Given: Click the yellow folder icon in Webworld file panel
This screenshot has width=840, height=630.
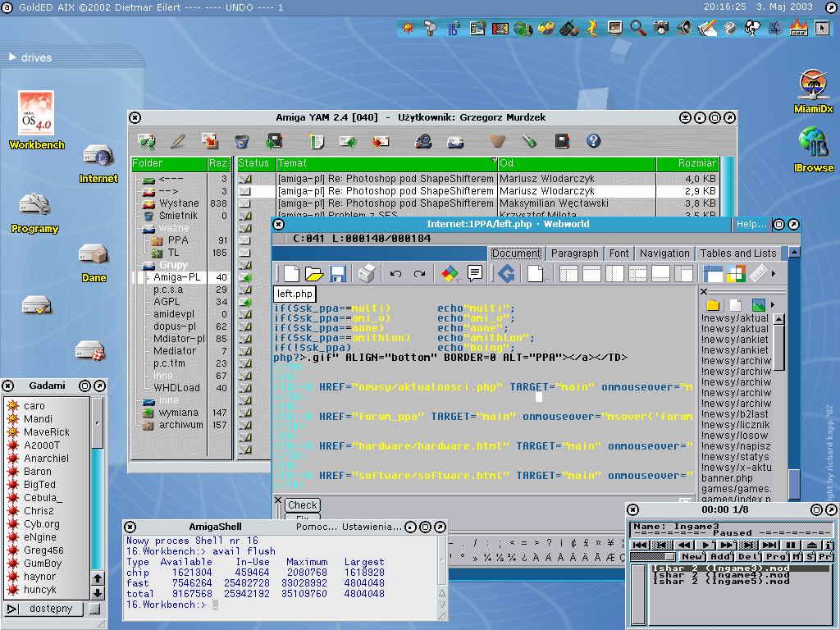Looking at the screenshot, I should (713, 305).
